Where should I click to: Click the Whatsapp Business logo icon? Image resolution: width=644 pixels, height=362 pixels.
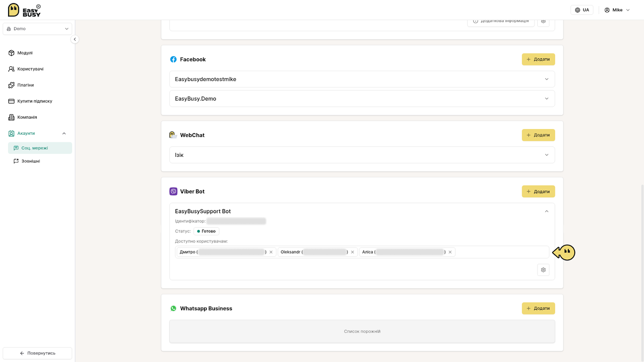173,309
